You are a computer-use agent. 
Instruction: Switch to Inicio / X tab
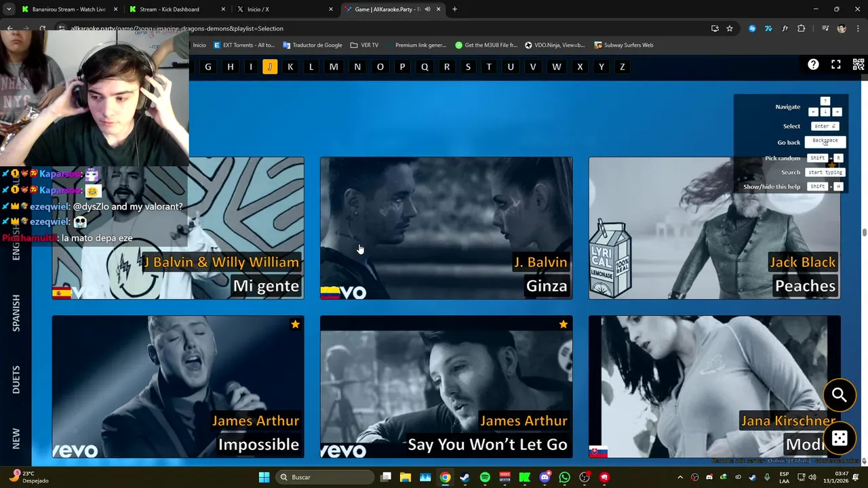click(283, 9)
